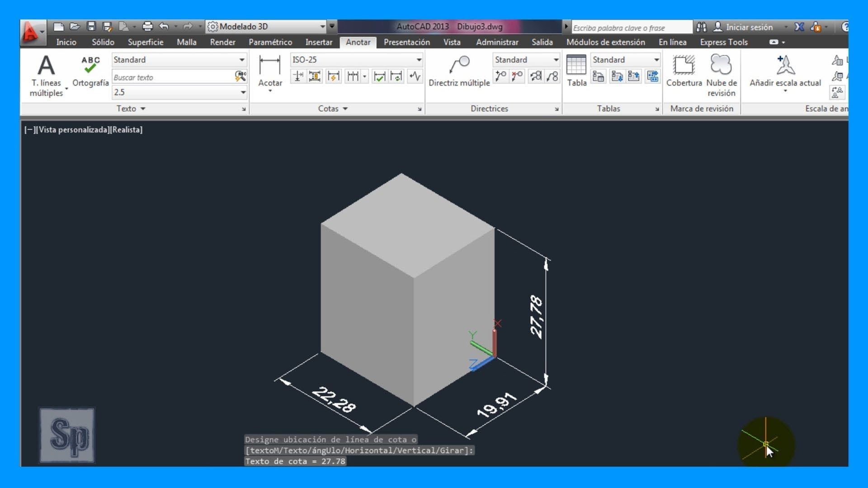868x488 pixels.
Task: Open the 2.5 text height dropdown
Action: click(x=243, y=92)
